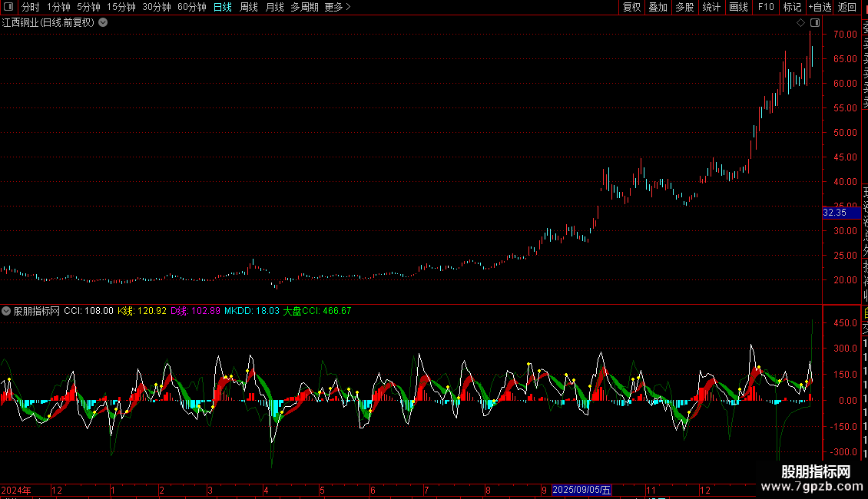868x499 pixels.
Task: Click the MKDD: 18.03 value
Action: pos(252,311)
